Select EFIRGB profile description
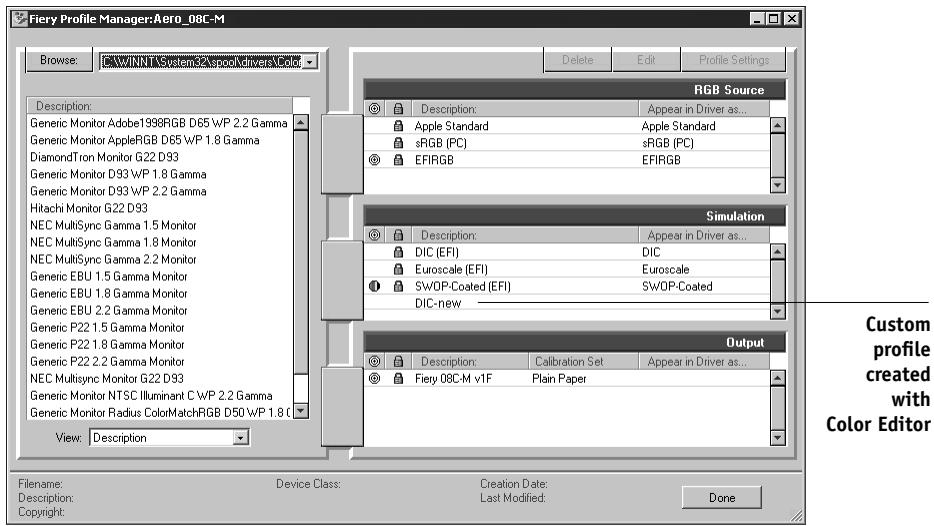This screenshot has width=934, height=526. pos(434,160)
